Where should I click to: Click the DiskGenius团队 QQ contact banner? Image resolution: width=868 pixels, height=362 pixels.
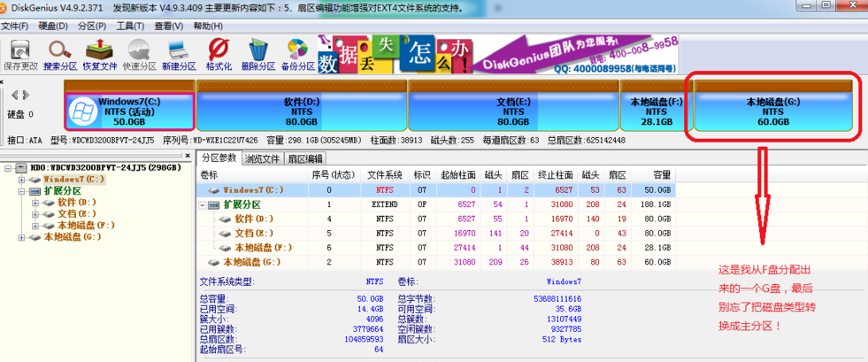pyautogui.click(x=577, y=54)
